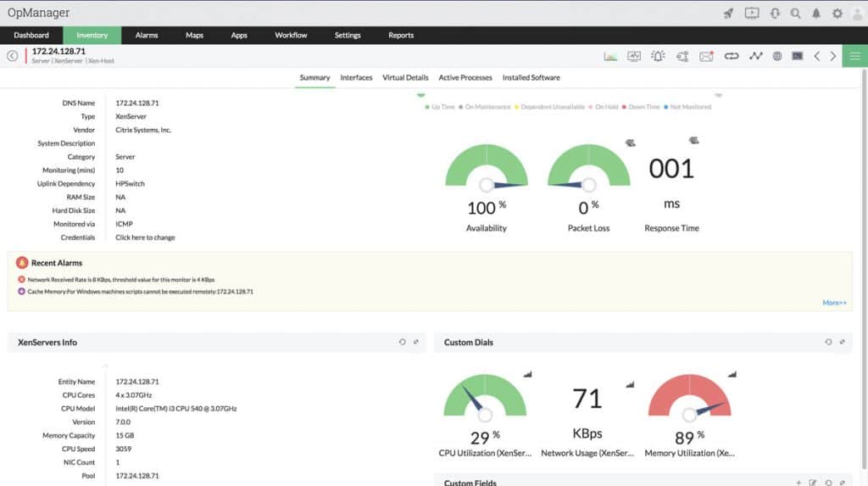868x486 pixels.
Task: Switch to the Virtual Details tab
Action: 405,77
